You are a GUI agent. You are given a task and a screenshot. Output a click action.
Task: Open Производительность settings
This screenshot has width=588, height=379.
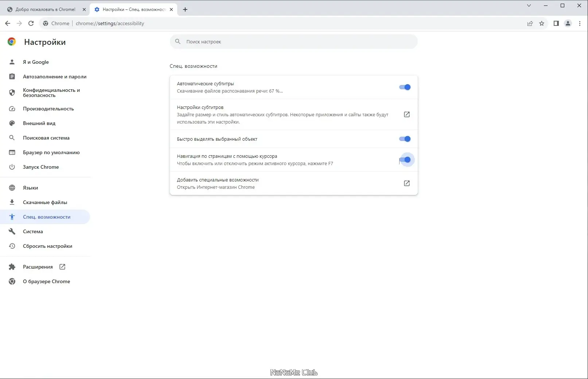48,109
